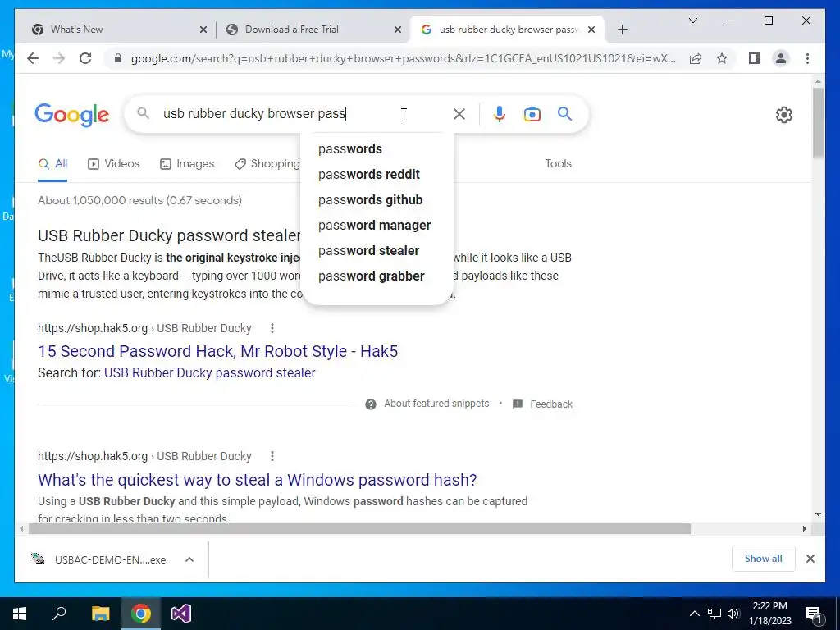The height and width of the screenshot is (630, 840).
Task: Open tab search dropdown chevron
Action: pos(692,21)
